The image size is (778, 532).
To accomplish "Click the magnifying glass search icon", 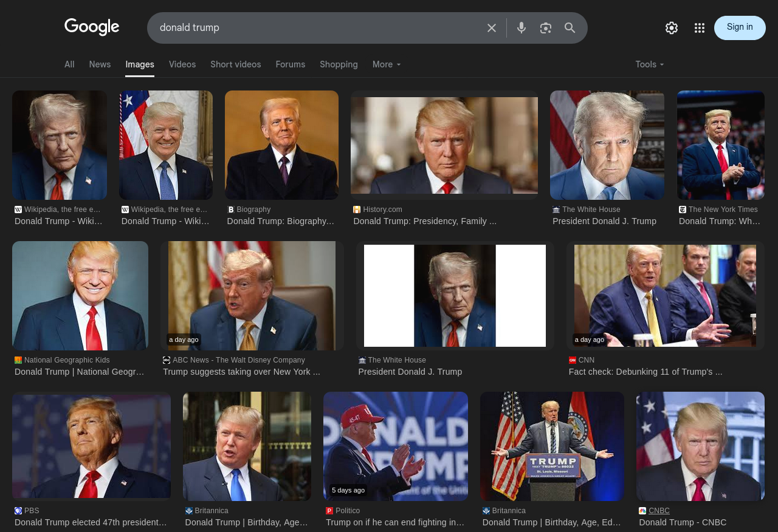I will (570, 28).
